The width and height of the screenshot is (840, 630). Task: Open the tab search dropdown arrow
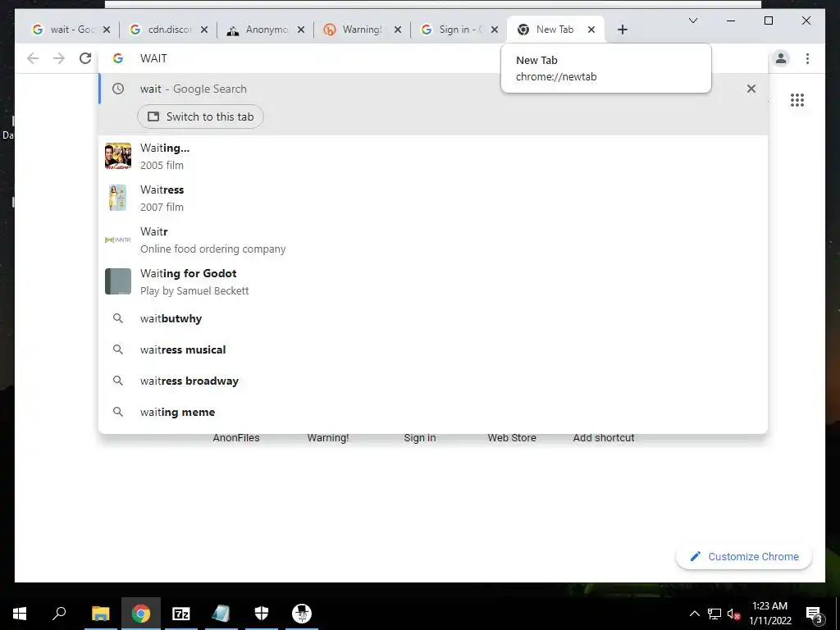(692, 21)
